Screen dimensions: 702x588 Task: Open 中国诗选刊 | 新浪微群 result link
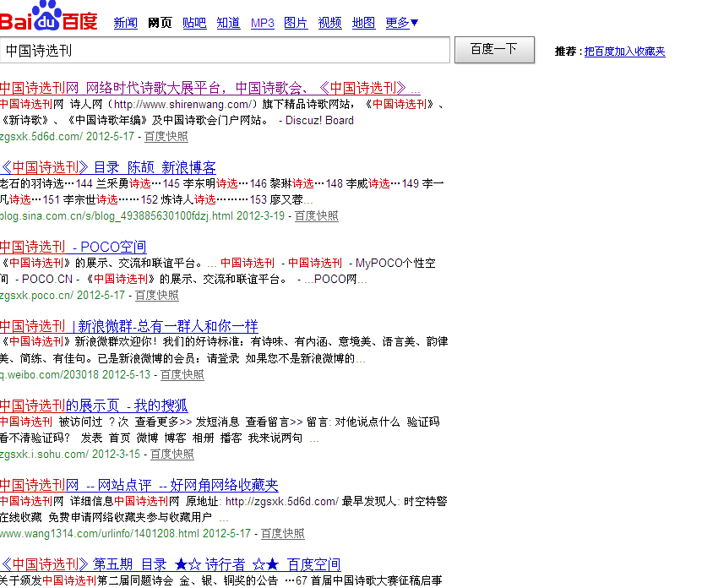tap(129, 325)
